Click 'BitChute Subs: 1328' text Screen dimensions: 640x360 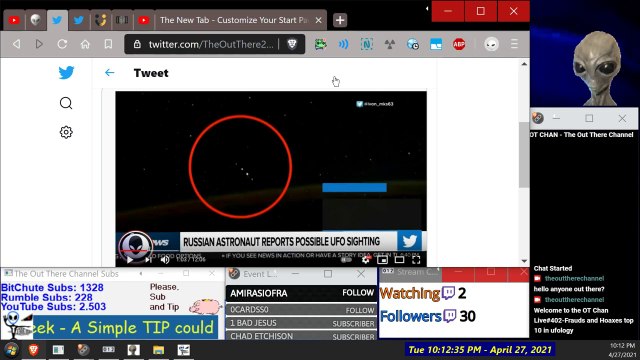pyautogui.click(x=52, y=288)
